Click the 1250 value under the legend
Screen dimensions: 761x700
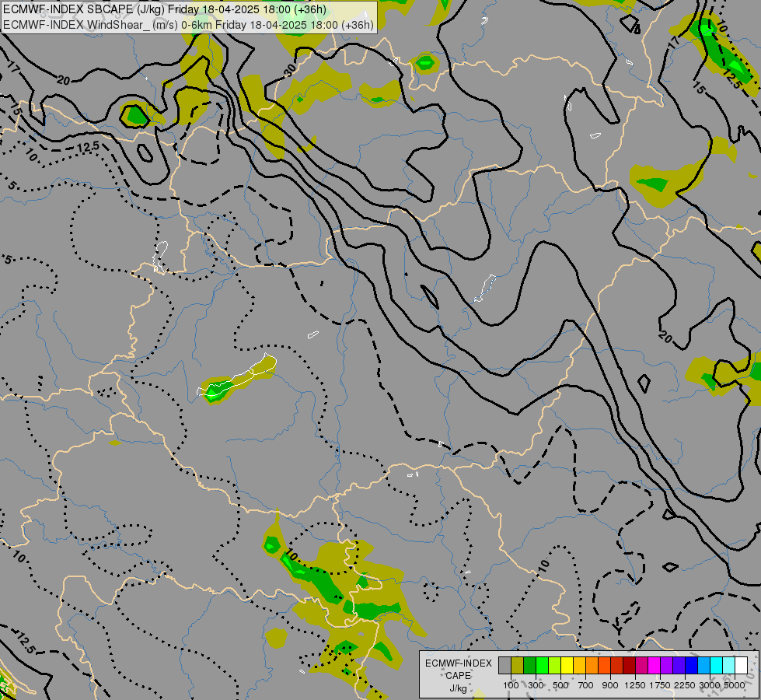tap(635, 685)
